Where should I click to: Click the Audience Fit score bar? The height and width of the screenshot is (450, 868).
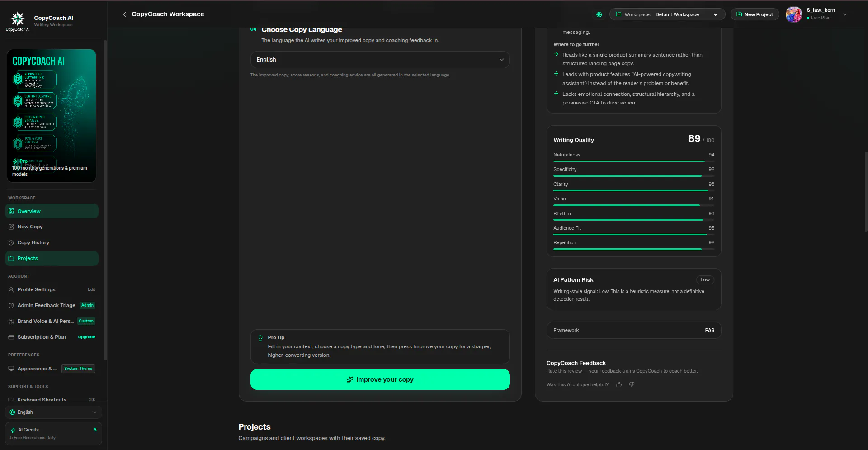point(634,235)
